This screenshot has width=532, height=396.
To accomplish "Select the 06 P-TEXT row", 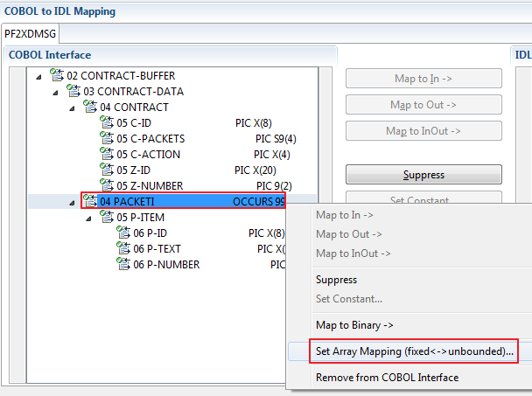I will click(x=157, y=248).
